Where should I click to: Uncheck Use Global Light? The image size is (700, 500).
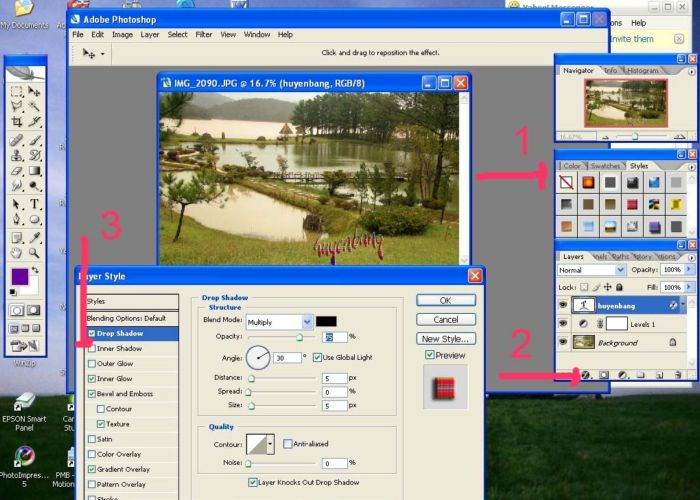click(317, 357)
